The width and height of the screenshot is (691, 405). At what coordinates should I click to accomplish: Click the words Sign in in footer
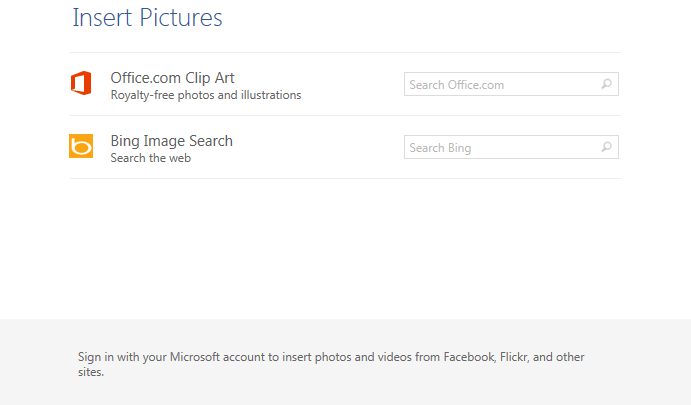(96, 357)
